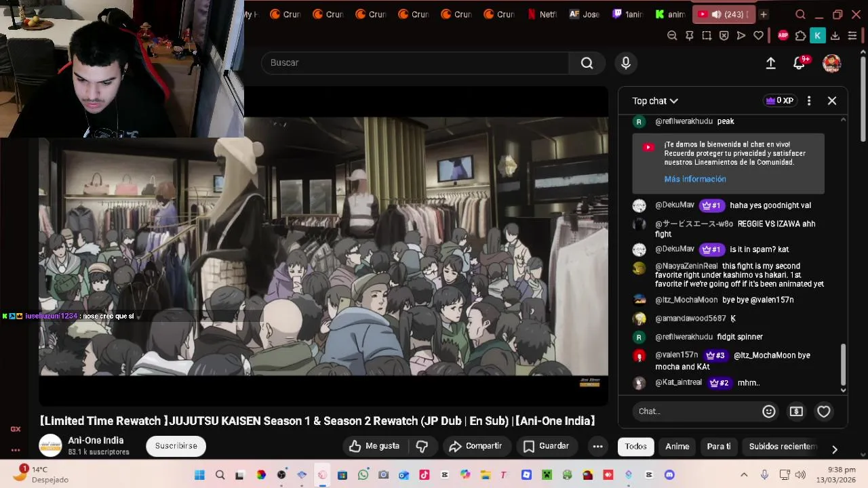Image resolution: width=868 pixels, height=488 pixels.
Task: Open the snapshot capture tool
Action: pyautogui.click(x=707, y=36)
